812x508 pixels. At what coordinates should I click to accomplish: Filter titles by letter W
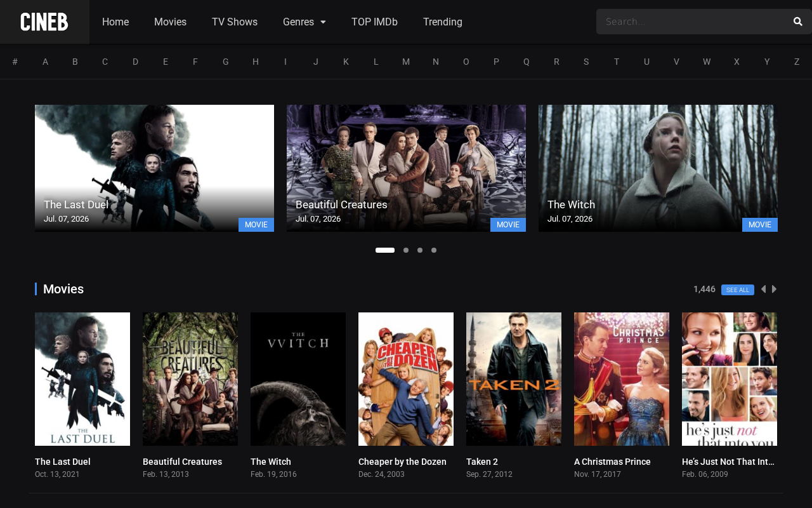click(x=707, y=62)
